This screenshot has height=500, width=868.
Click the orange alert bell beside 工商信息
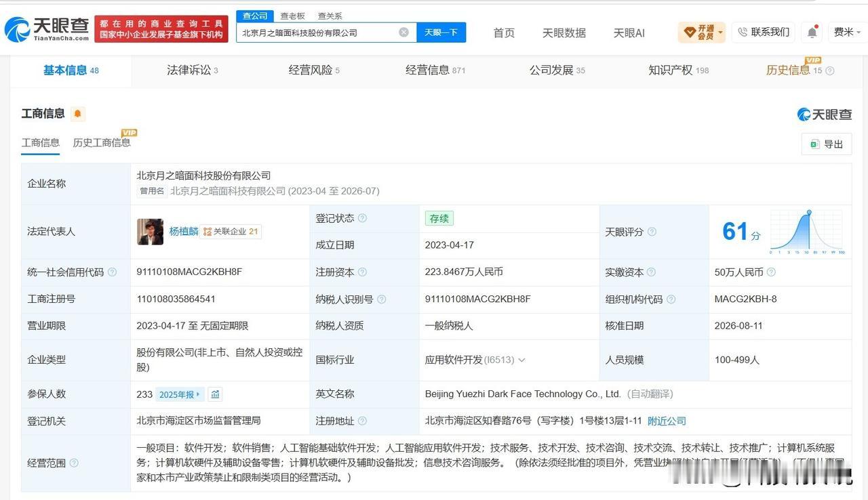(x=77, y=114)
